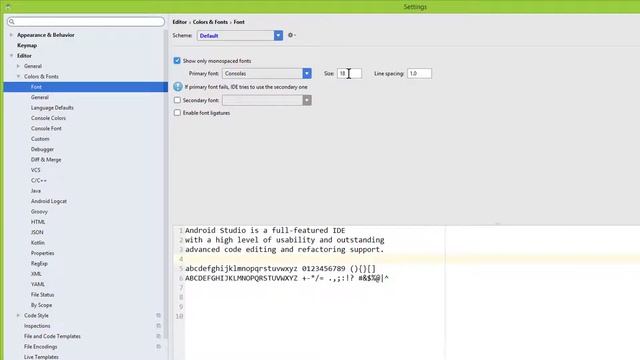Click the Colors & Fonts breadcrumb
This screenshot has width=640, height=360.
tap(210, 22)
